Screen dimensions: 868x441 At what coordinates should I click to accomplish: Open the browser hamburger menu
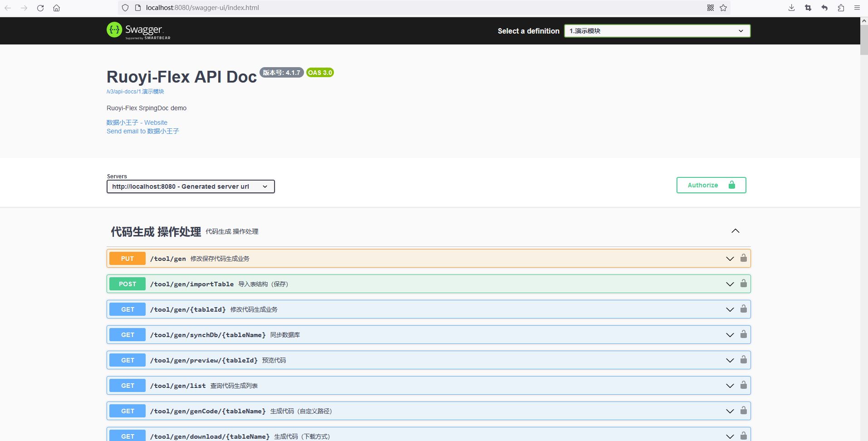[857, 8]
